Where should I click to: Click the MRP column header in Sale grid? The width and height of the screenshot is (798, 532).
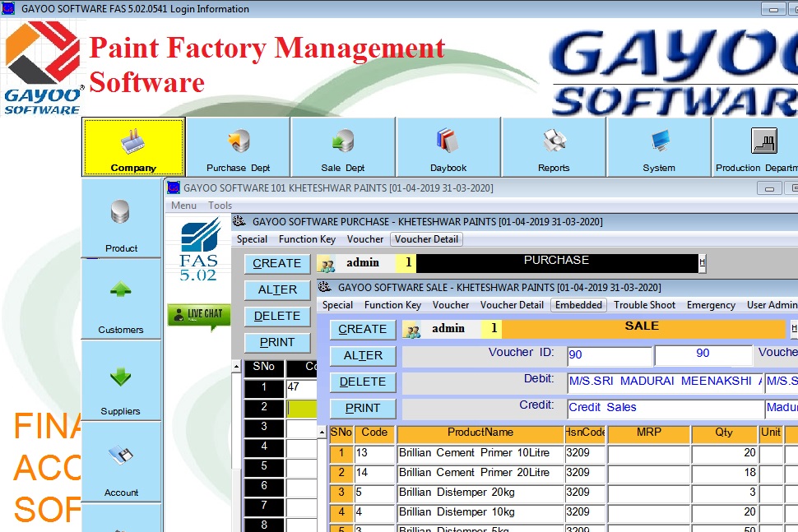(649, 433)
